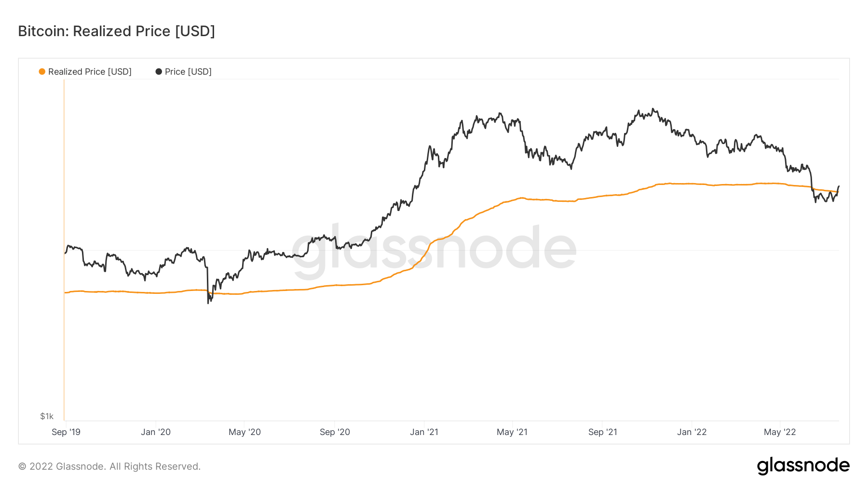Viewport: 868px width, 488px height.
Task: Click the orange Realized Price legend dot
Action: [x=42, y=72]
